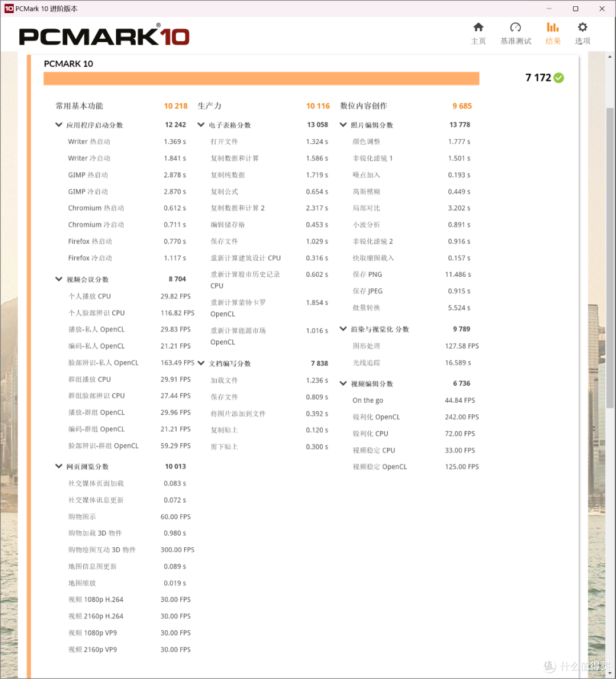
Task: Click the 保存 PNG row
Action: point(411,274)
